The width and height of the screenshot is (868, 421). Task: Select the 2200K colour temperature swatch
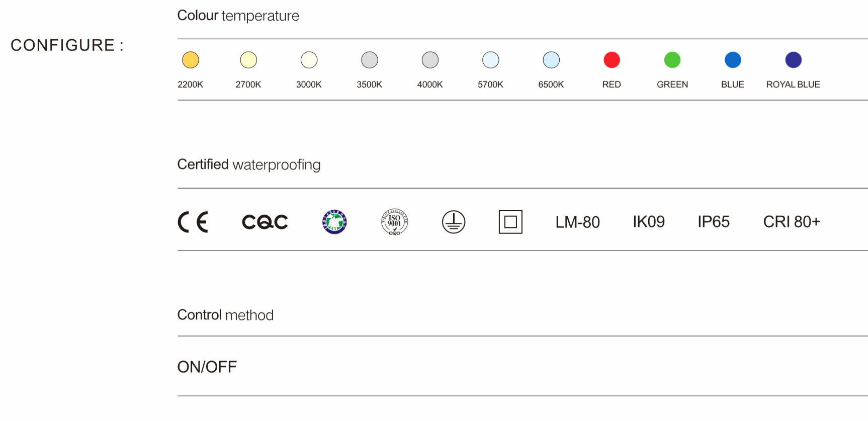click(191, 60)
